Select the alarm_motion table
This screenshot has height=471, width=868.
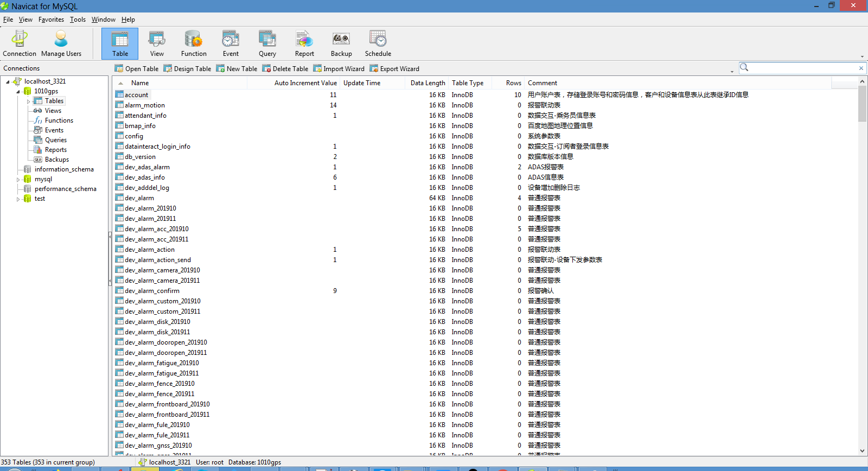(144, 105)
